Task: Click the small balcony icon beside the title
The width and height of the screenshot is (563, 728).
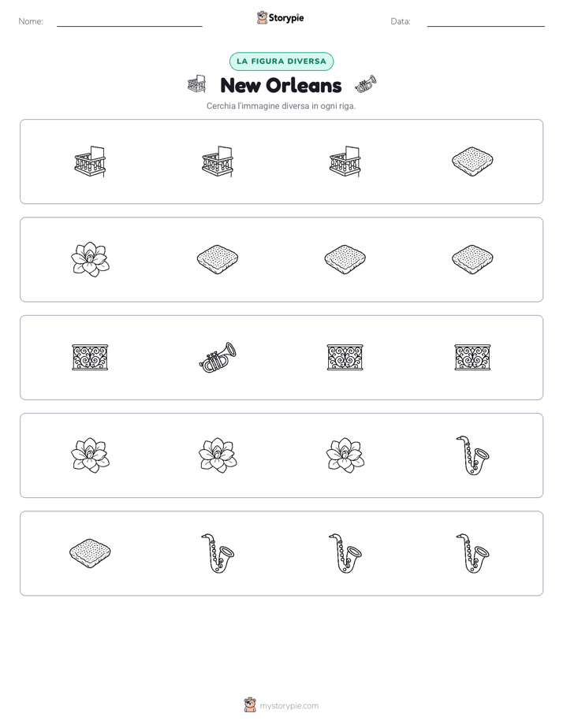Action: 197,84
